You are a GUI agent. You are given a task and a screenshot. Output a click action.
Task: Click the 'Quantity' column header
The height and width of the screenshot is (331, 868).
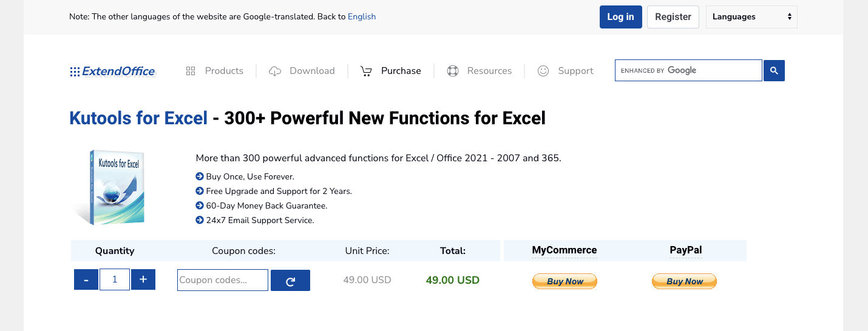click(x=115, y=250)
